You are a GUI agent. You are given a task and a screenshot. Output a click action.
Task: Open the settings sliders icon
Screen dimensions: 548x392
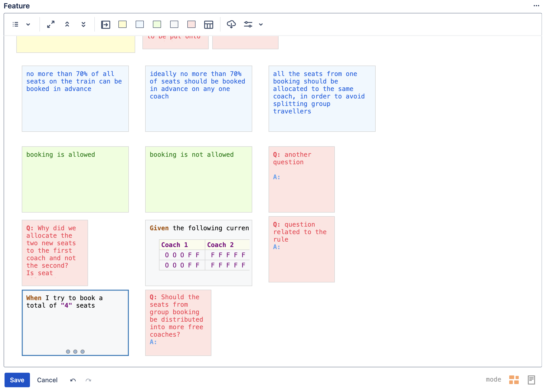(248, 24)
